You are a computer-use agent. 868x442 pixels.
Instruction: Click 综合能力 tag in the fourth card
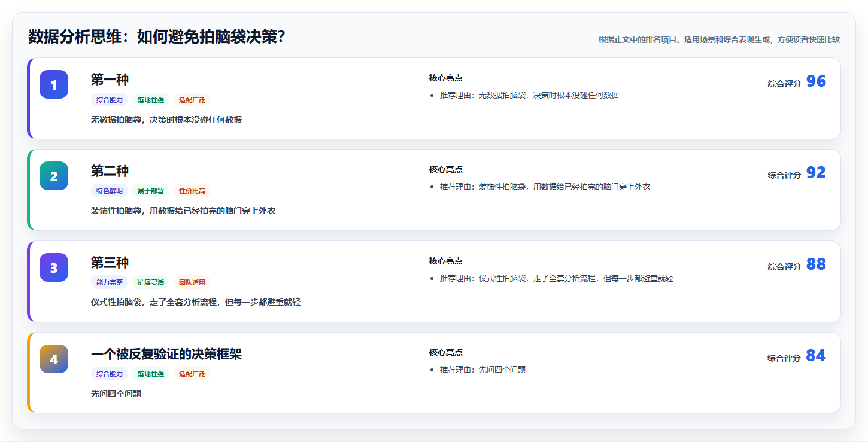click(110, 374)
